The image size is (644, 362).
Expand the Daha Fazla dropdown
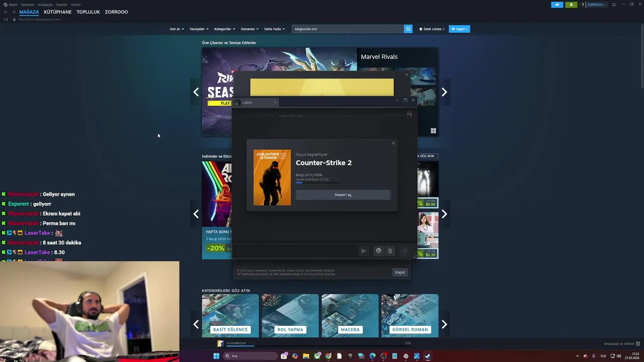[275, 29]
